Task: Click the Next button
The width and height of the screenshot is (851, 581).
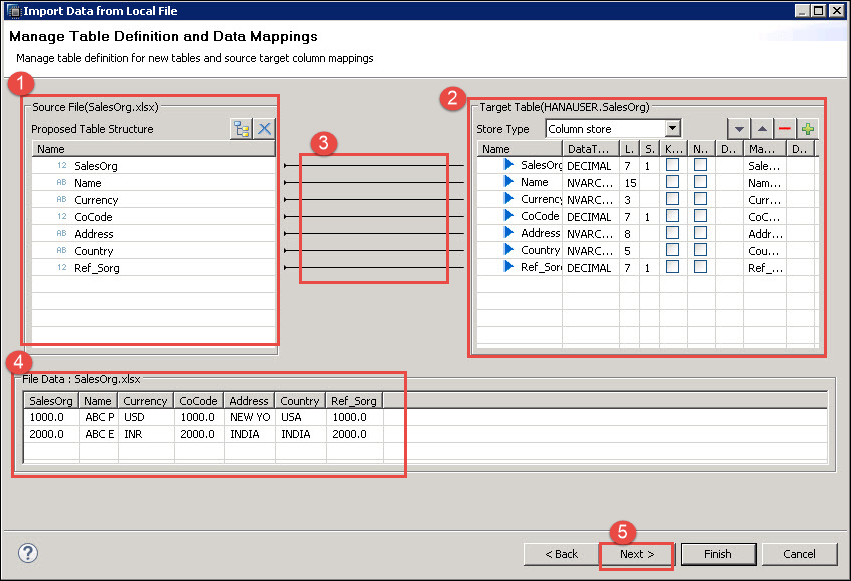Action: (636, 554)
